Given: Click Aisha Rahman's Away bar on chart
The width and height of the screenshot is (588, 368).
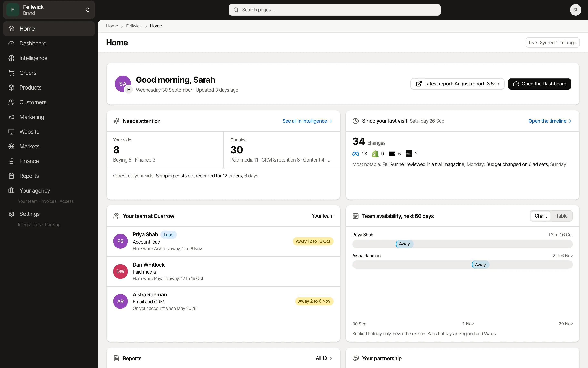Looking at the screenshot, I should point(480,265).
